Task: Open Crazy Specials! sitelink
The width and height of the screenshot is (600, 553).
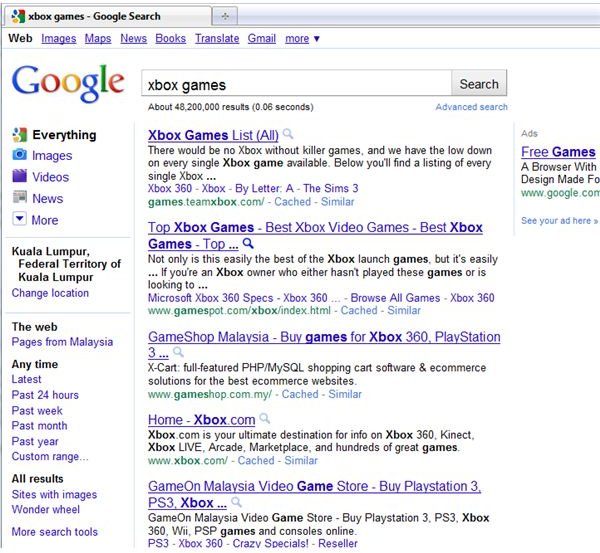Action: pos(270,543)
